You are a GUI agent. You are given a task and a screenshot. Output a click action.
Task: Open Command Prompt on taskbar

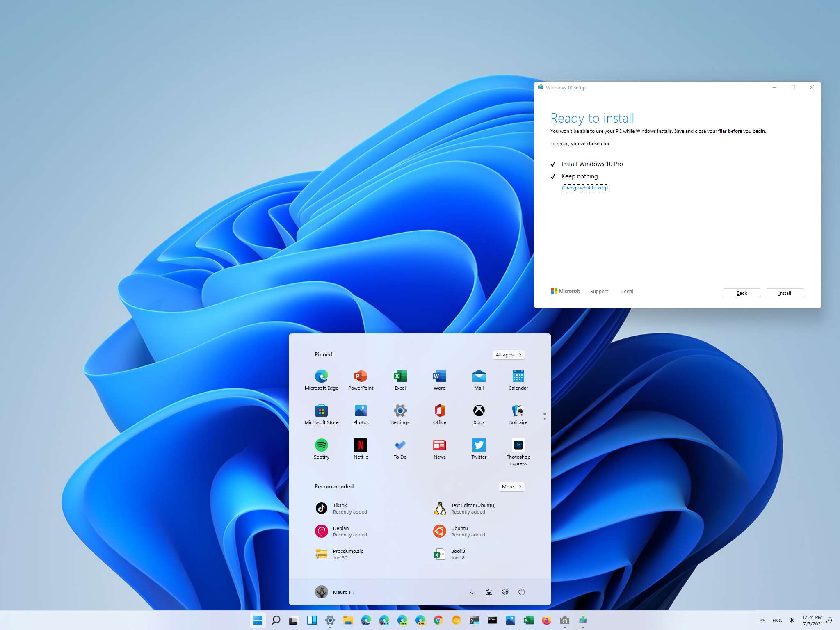(x=492, y=621)
